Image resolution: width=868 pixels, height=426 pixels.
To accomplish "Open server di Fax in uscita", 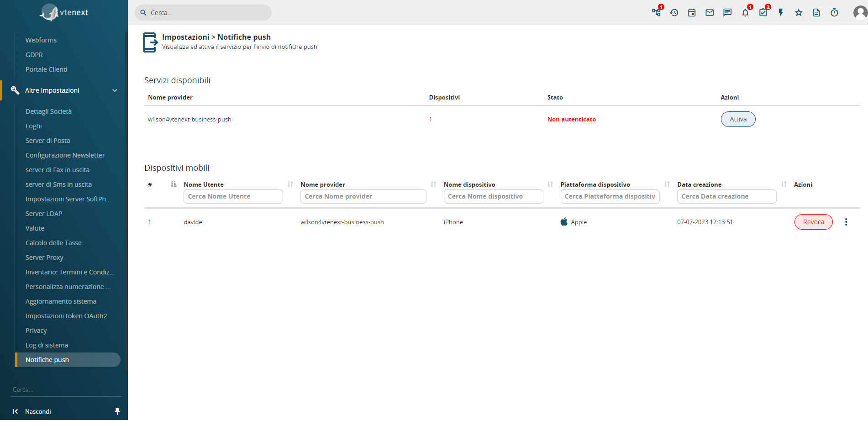I will pos(58,170).
